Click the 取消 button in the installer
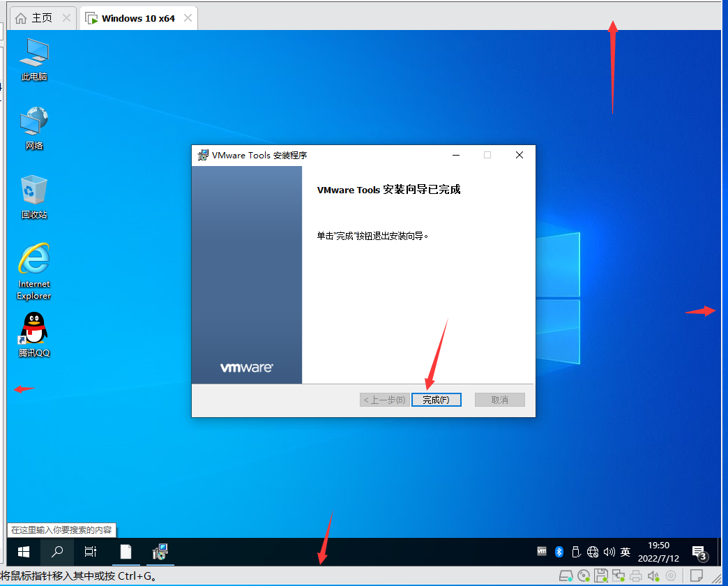 (x=499, y=400)
